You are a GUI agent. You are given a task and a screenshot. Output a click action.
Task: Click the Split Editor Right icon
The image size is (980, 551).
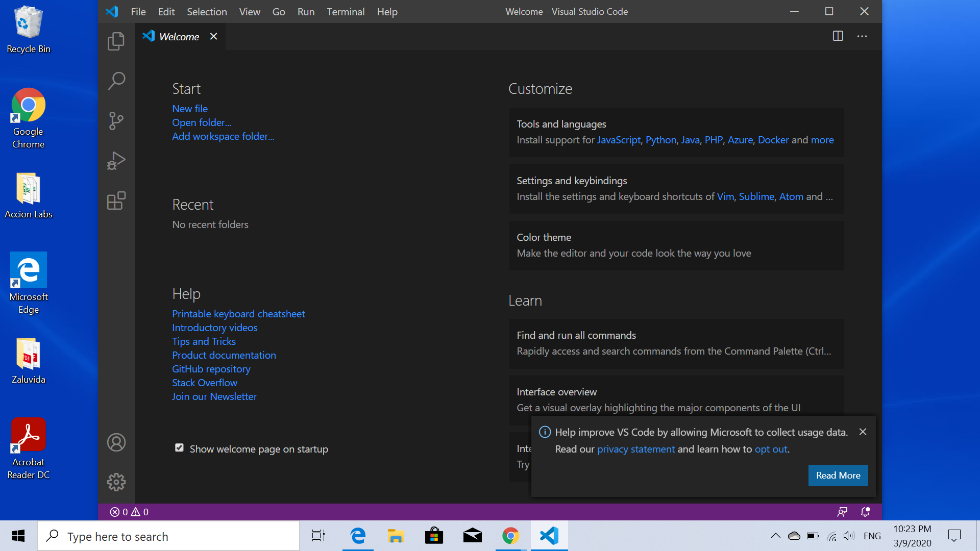(x=838, y=36)
